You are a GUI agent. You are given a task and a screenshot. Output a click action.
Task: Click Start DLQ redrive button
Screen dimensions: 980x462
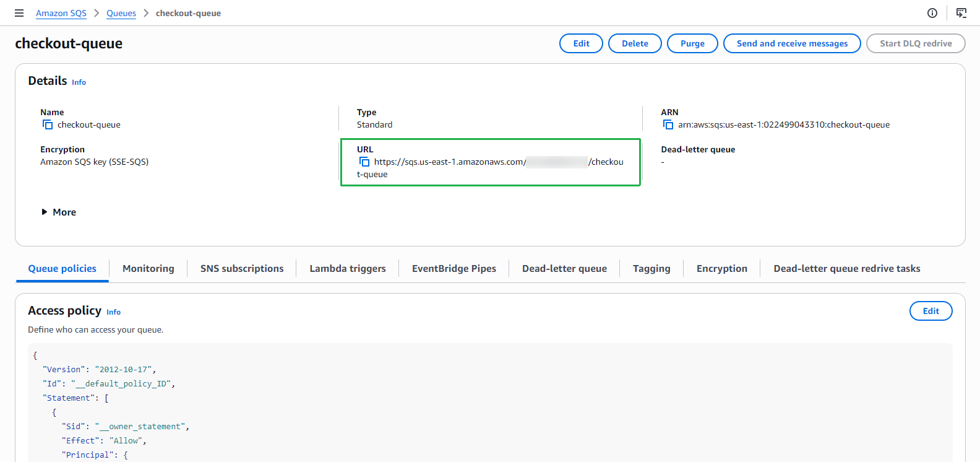pos(916,43)
